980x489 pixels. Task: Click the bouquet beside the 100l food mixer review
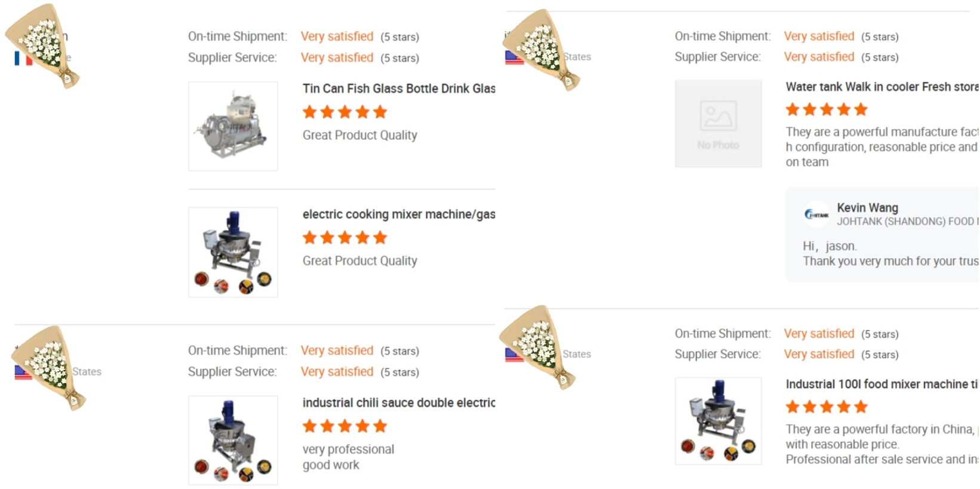537,347
